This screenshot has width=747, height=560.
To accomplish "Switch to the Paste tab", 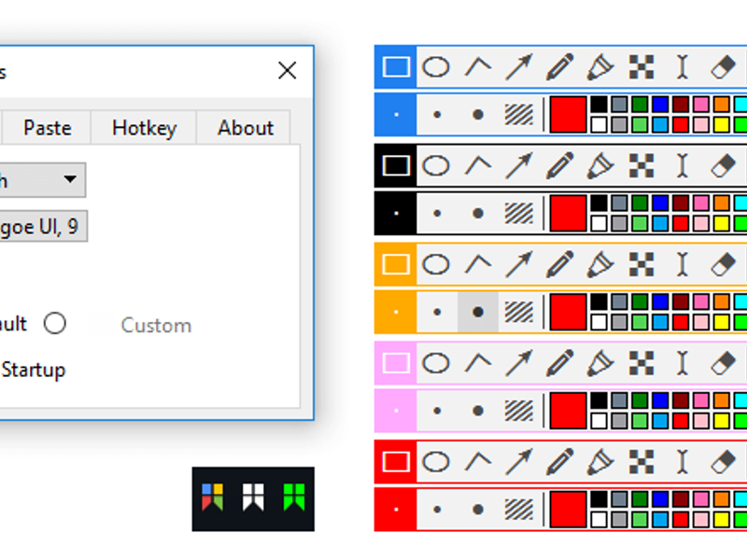I will click(x=48, y=128).
